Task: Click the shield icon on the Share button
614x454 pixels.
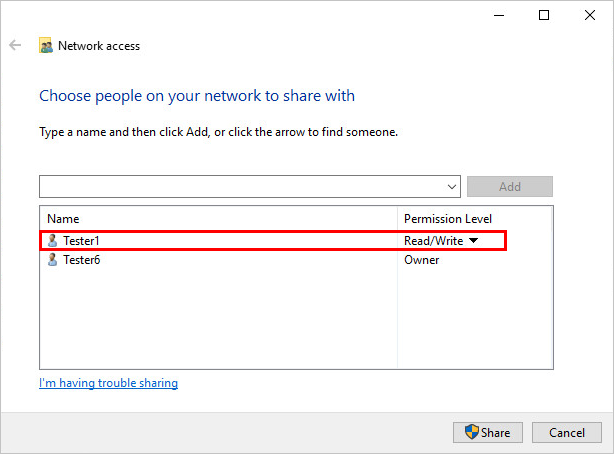Action: point(472,433)
